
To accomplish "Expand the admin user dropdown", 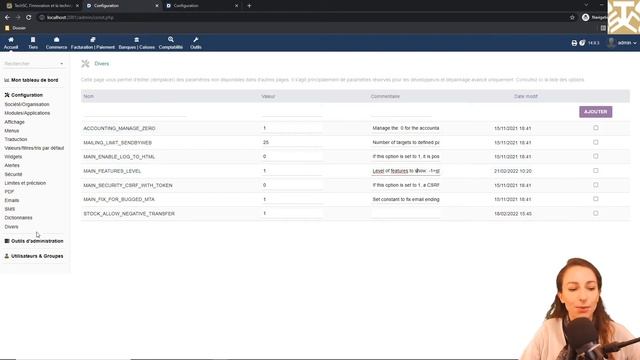I will pyautogui.click(x=635, y=43).
